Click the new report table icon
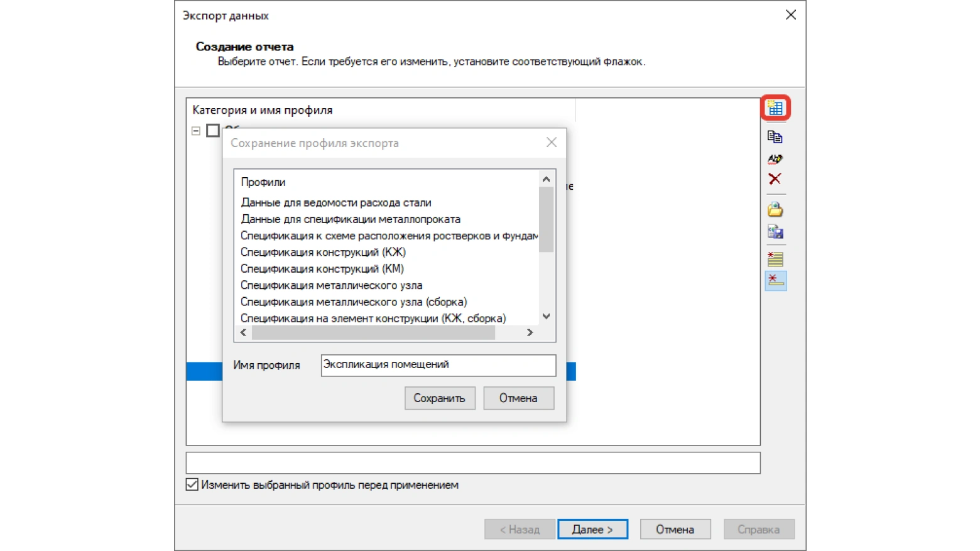Screen dimensions: 980x551 (775, 108)
